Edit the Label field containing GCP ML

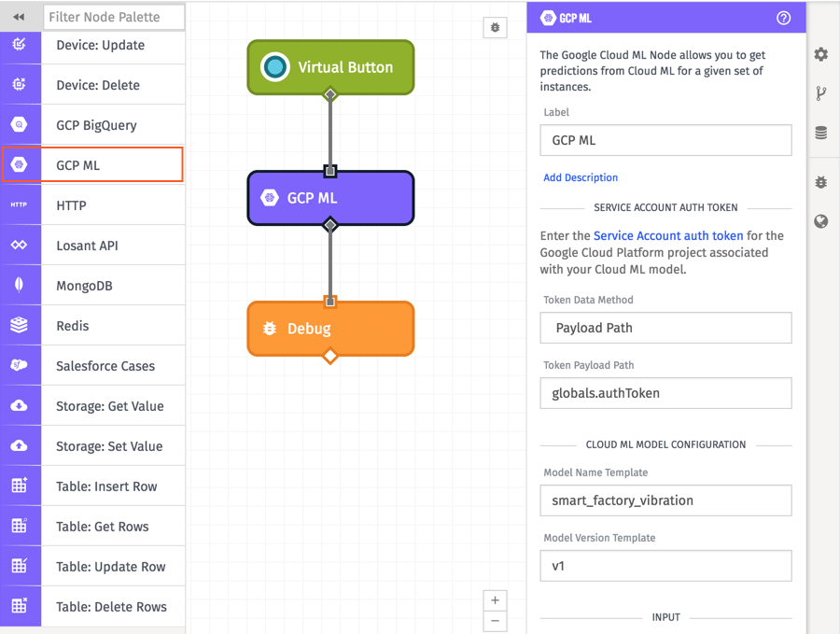(665, 140)
